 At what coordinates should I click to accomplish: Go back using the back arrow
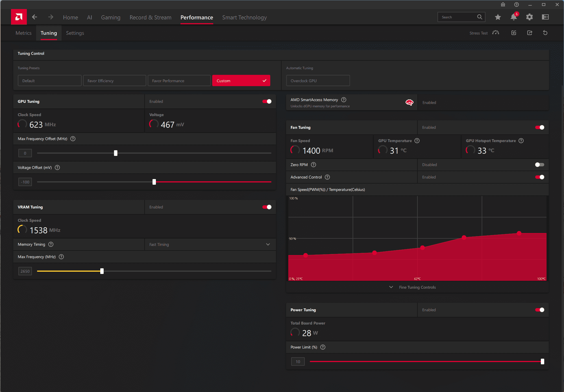[x=34, y=17]
